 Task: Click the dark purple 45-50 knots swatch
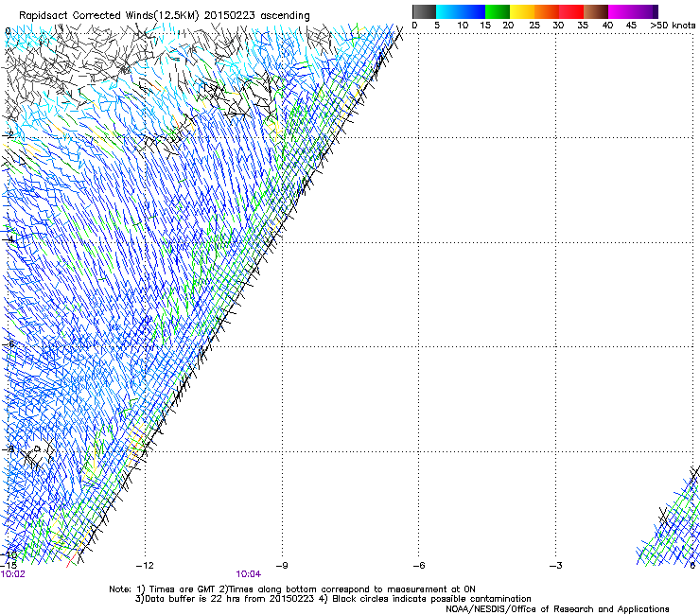click(x=645, y=11)
